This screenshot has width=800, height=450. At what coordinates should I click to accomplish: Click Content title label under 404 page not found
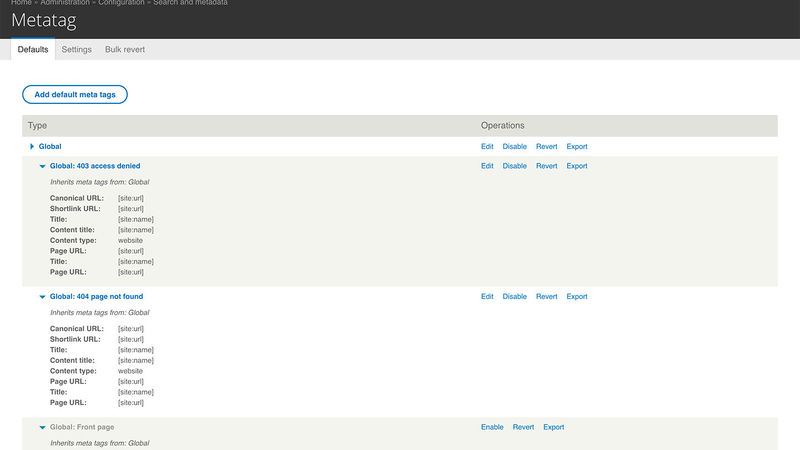(72, 360)
